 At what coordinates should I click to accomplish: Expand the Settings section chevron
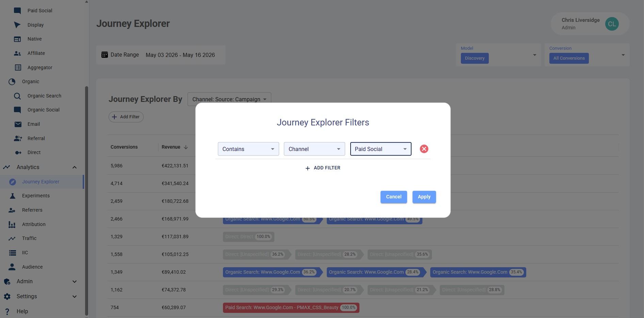tap(75, 297)
